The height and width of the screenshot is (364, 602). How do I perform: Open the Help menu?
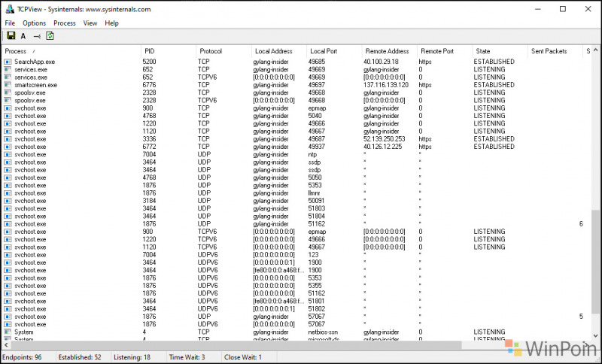click(111, 23)
